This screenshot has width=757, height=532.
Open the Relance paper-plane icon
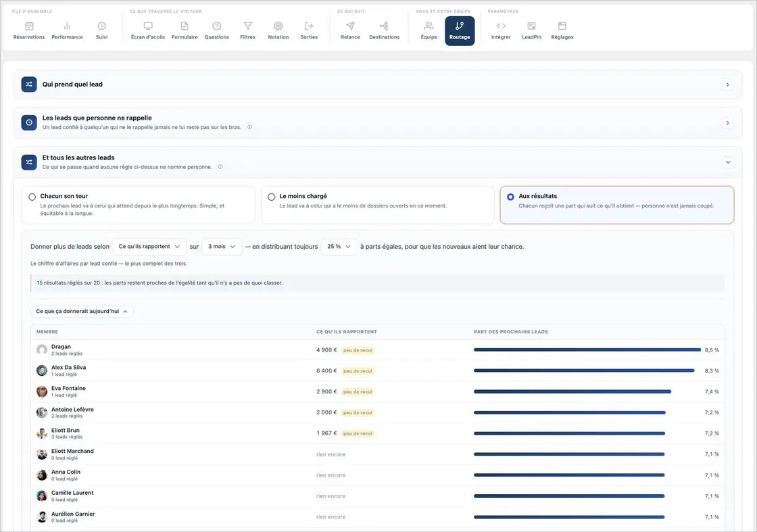pos(351,26)
